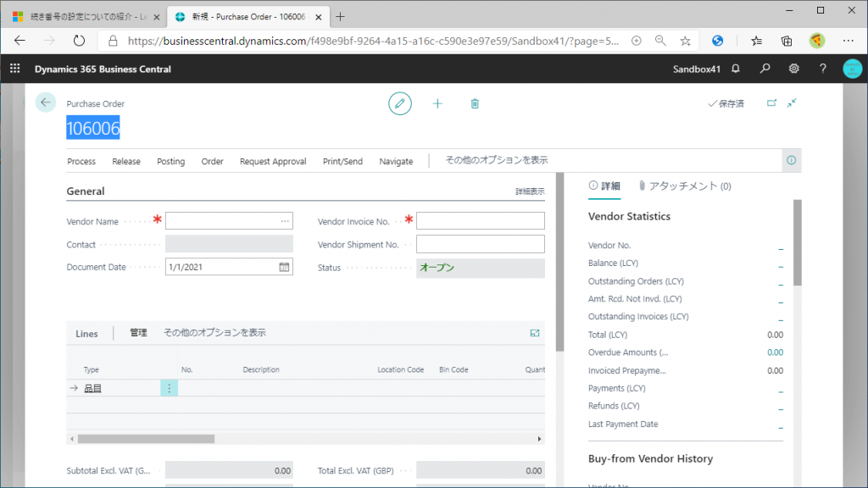The image size is (868, 488).
Task: Click the zoom magnifier icon in address bar
Action: click(660, 41)
